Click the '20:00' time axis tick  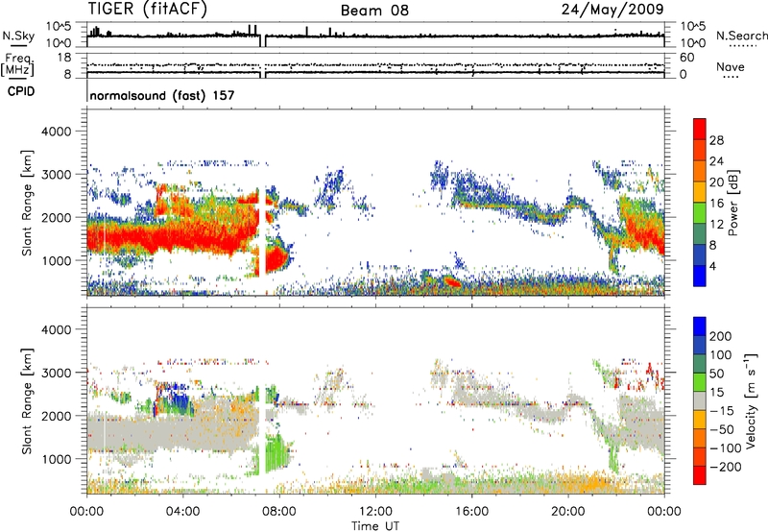pos(568,512)
